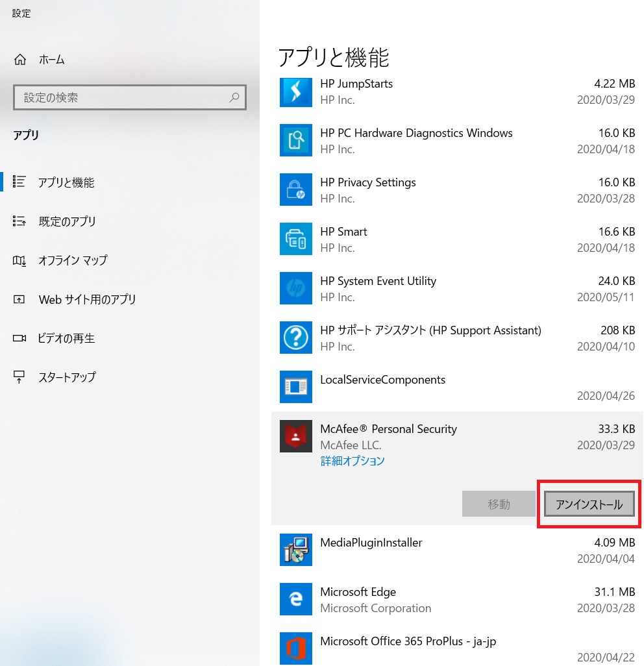Click the search magnifier icon
644x666 pixels.
(x=234, y=97)
